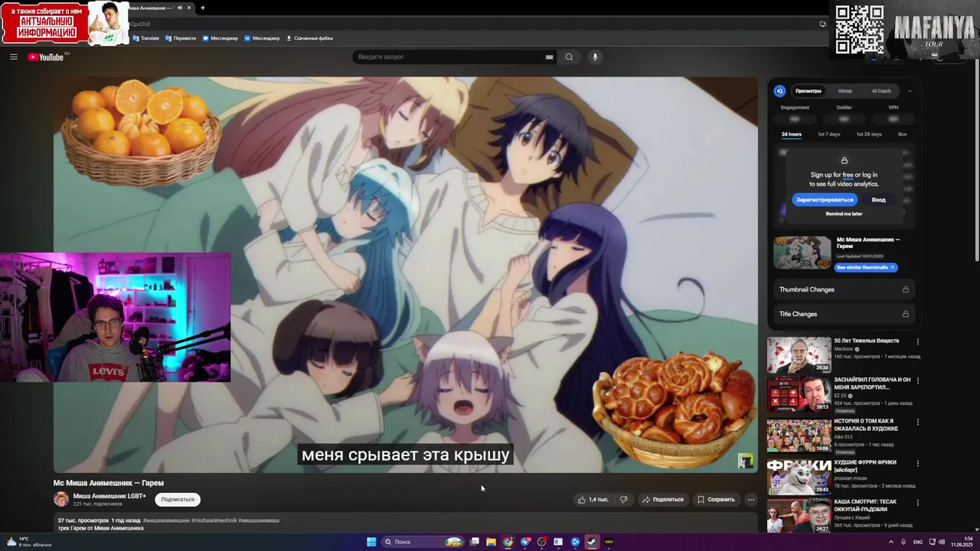The width and height of the screenshot is (980, 551).
Task: Start voice search with microphone icon
Action: click(x=595, y=57)
